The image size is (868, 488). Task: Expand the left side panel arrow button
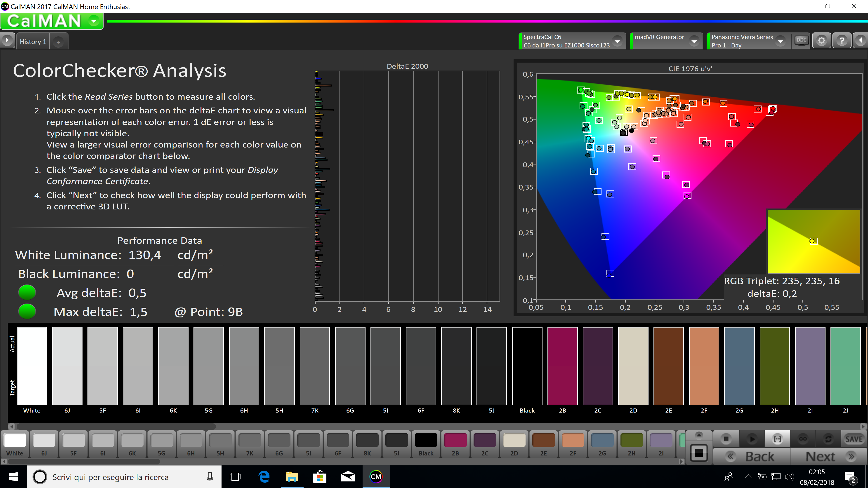click(7, 41)
